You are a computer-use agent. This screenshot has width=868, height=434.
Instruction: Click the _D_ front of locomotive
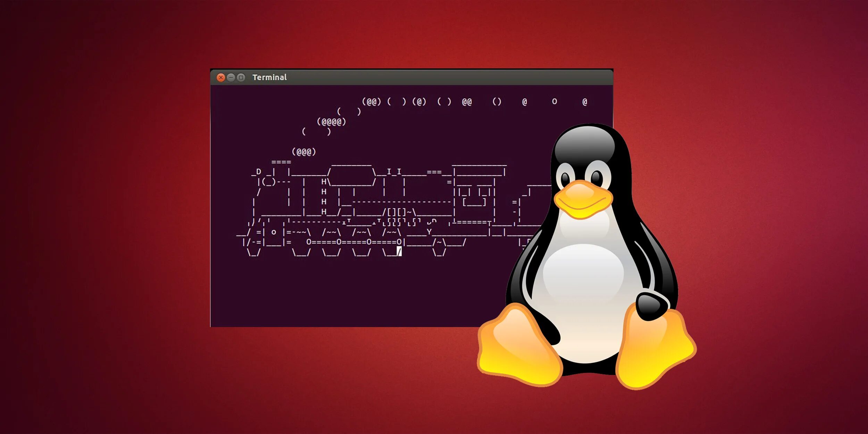[x=259, y=172]
